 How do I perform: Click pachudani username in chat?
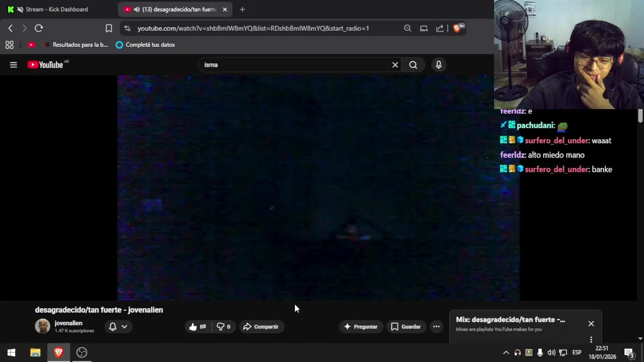point(535,126)
